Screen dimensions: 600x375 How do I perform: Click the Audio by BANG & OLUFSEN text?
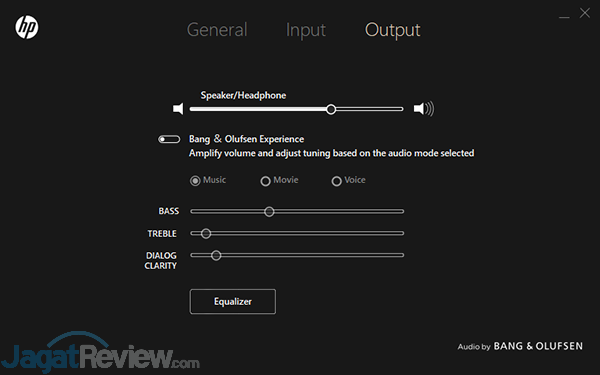(x=520, y=346)
